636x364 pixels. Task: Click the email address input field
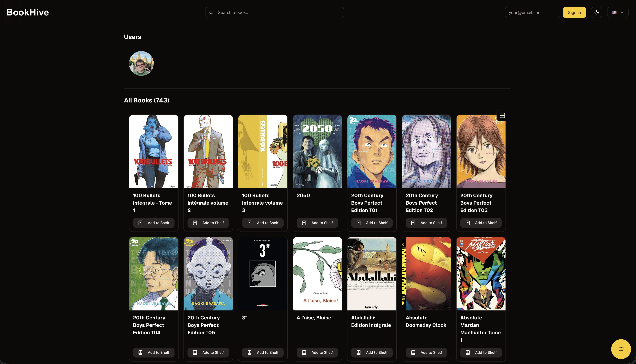coord(532,13)
